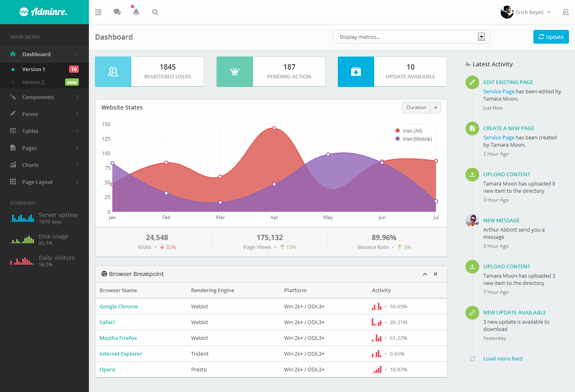Click the update available inbox icon

356,72
